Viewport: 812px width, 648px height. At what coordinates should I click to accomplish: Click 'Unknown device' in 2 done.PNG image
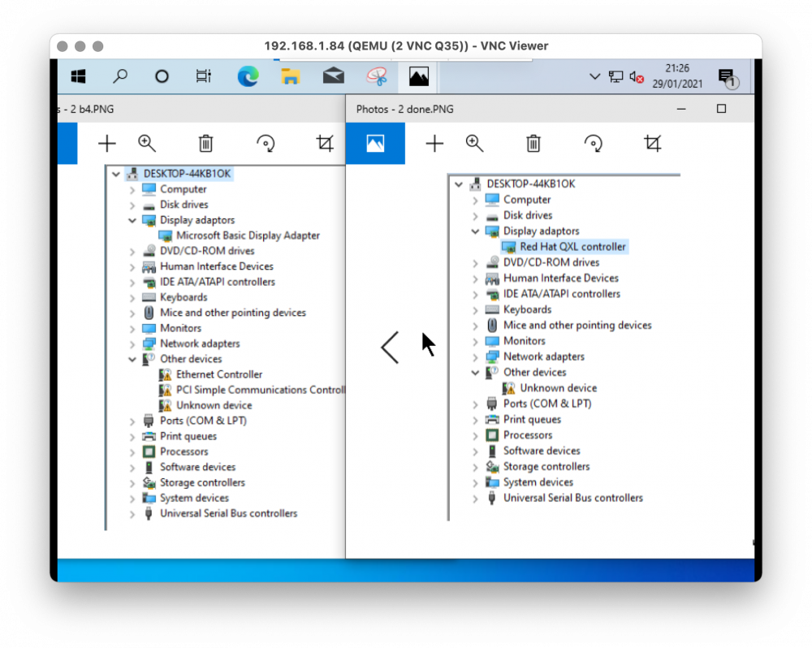point(559,388)
